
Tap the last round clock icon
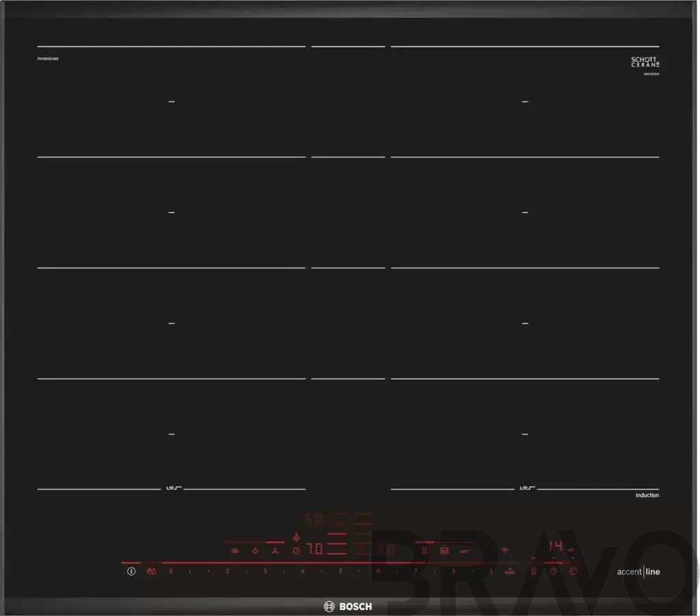[573, 572]
